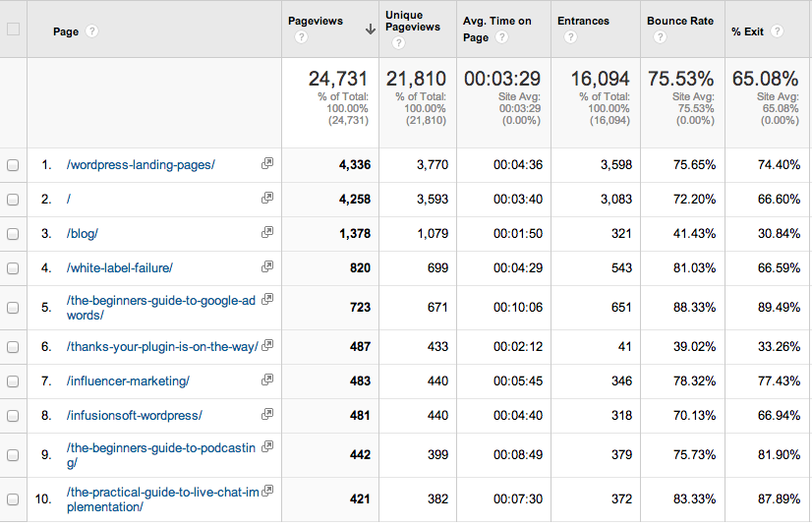Image resolution: width=812 pixels, height=526 pixels.
Task: Check the box for /influencer-marketing/ row
Action: [x=13, y=381]
